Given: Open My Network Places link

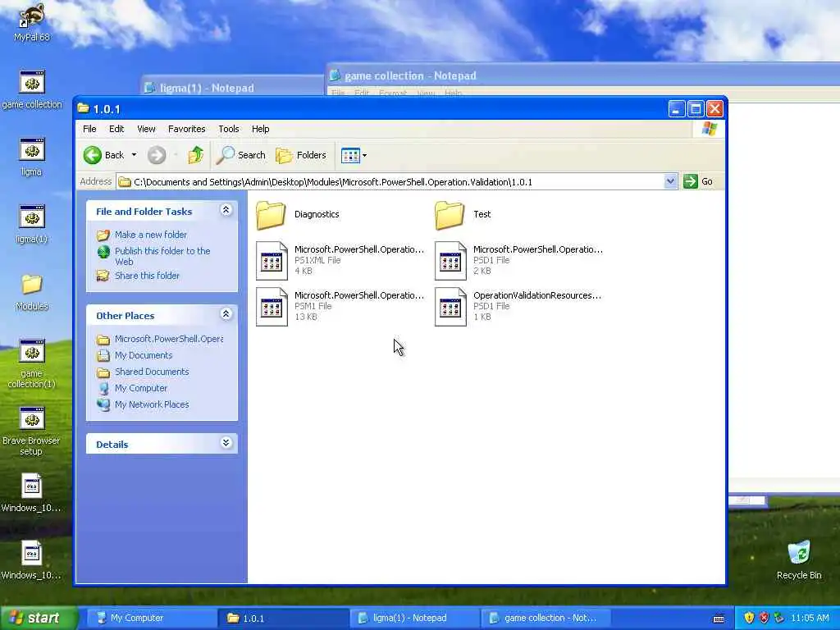Looking at the screenshot, I should (152, 404).
